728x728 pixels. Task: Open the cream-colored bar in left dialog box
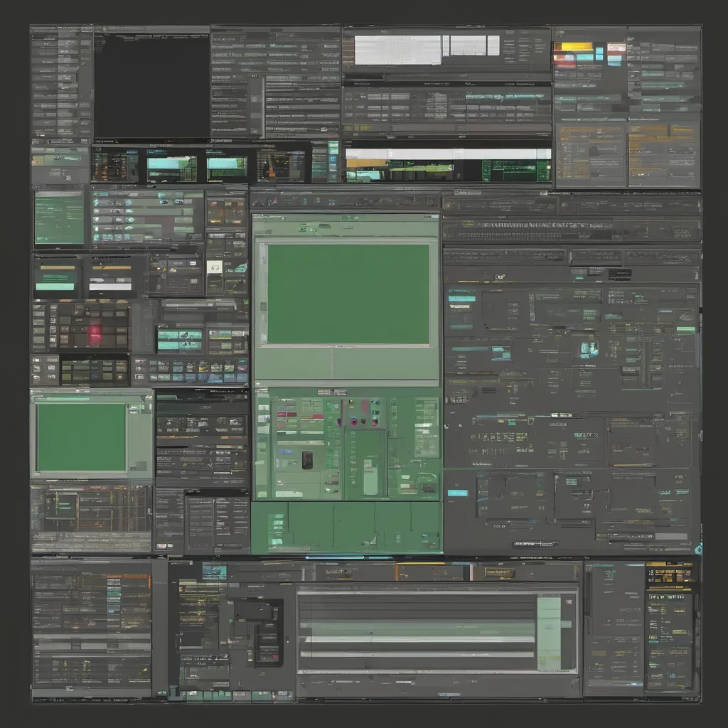click(55, 269)
